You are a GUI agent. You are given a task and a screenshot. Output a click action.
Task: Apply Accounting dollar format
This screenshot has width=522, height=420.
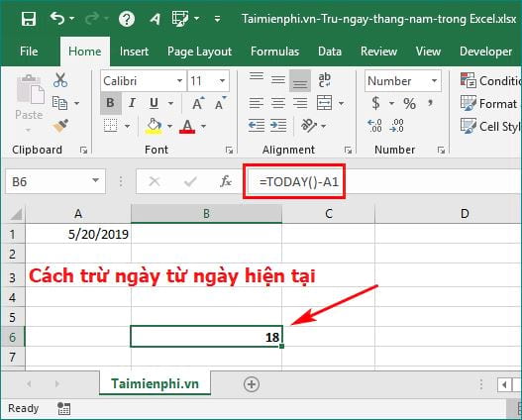(375, 103)
